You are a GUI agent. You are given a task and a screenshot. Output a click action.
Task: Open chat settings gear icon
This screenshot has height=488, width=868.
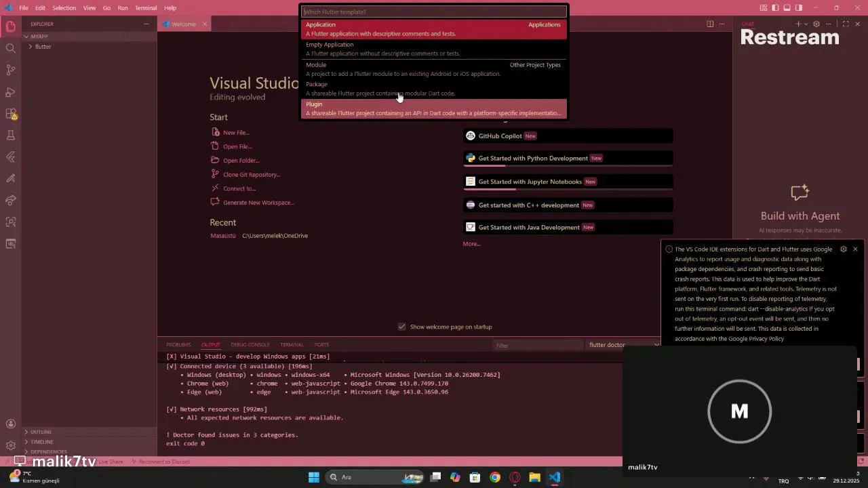(x=816, y=24)
